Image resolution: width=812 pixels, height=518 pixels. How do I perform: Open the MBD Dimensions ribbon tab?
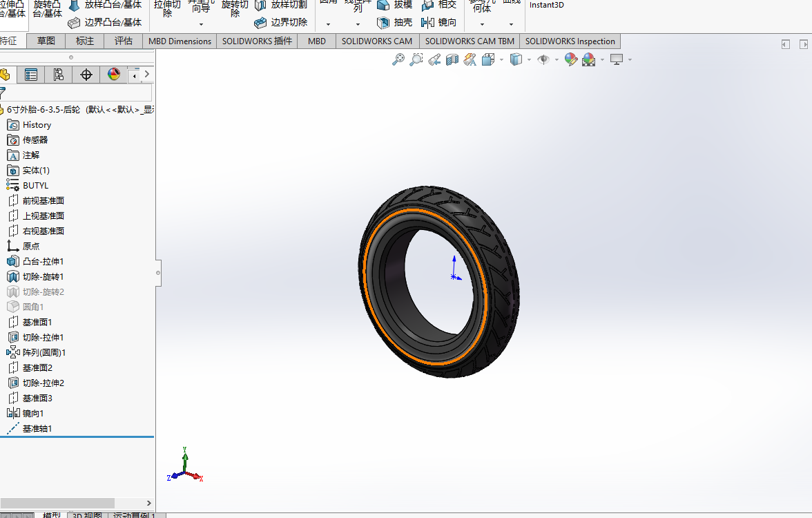(180, 41)
